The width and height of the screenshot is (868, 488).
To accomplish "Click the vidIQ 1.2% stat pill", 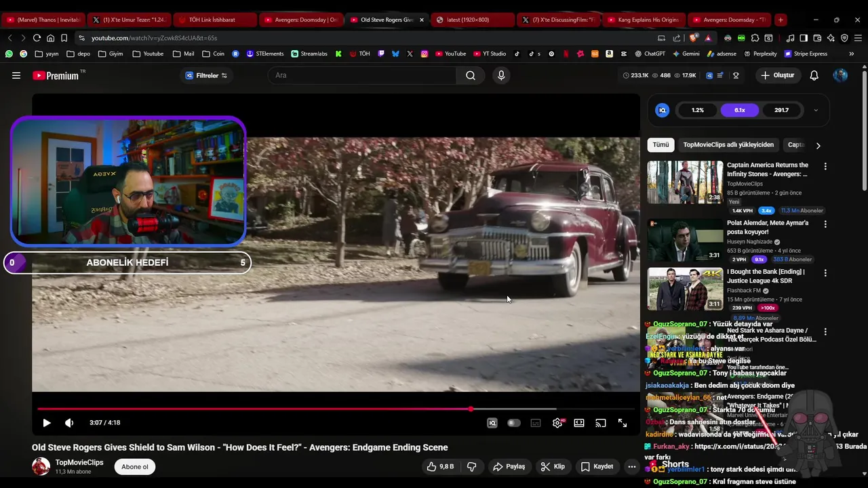I will [698, 110].
